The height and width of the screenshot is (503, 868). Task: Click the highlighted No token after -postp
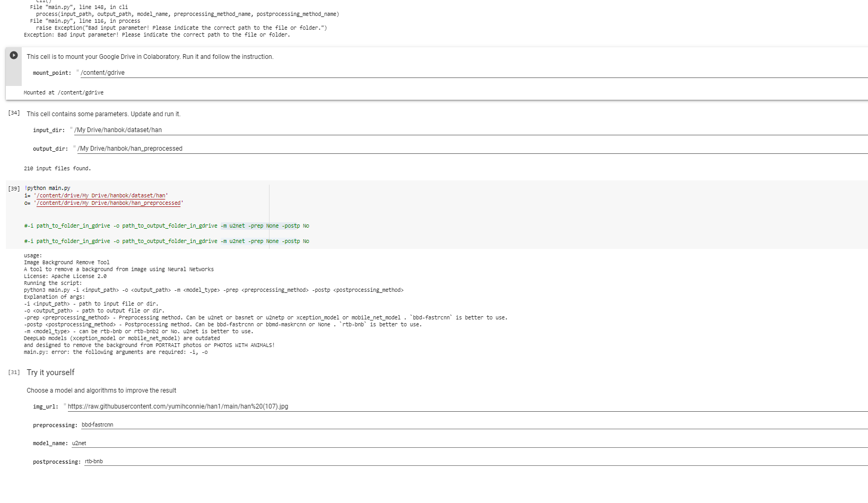[x=306, y=226]
